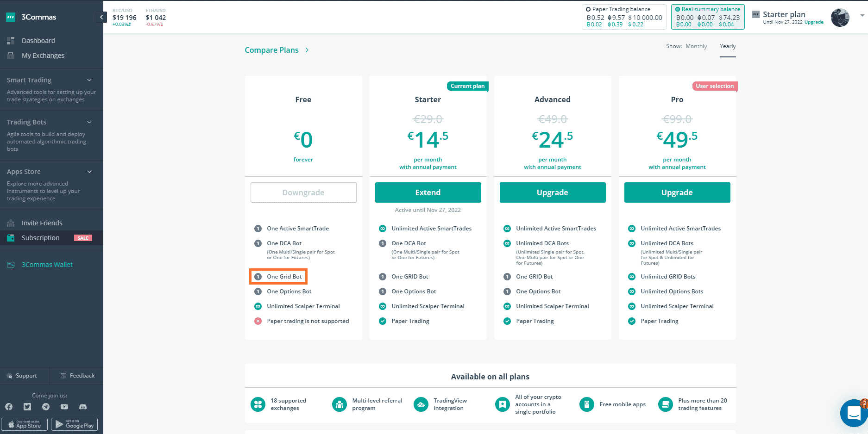
Task: Switch pricing display to Monthly
Action: [x=696, y=46]
